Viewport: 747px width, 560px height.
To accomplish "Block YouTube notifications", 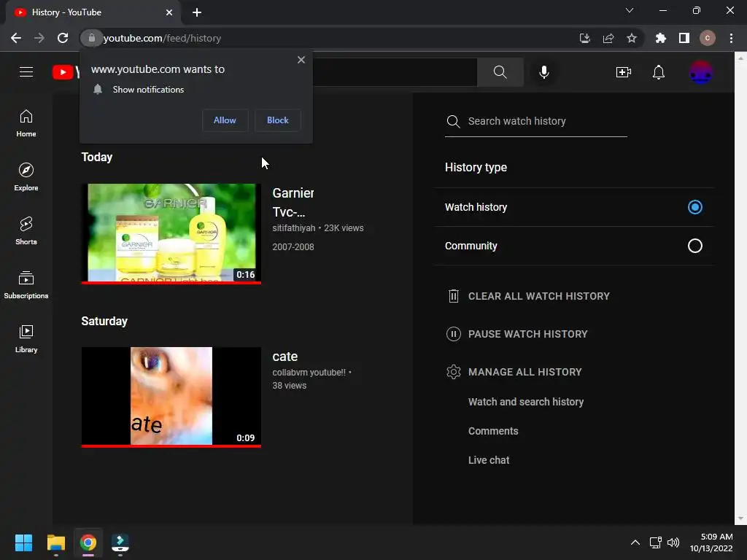I will (278, 120).
